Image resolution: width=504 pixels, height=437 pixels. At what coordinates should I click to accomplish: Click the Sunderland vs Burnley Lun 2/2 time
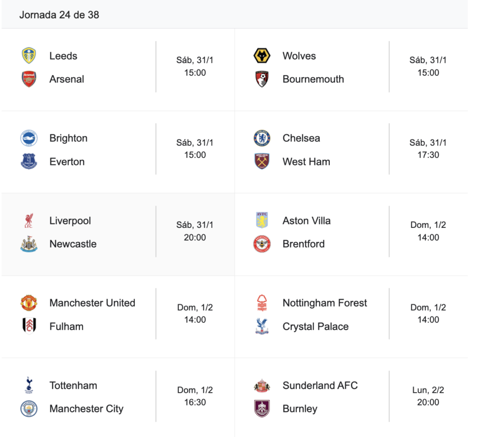428,396
